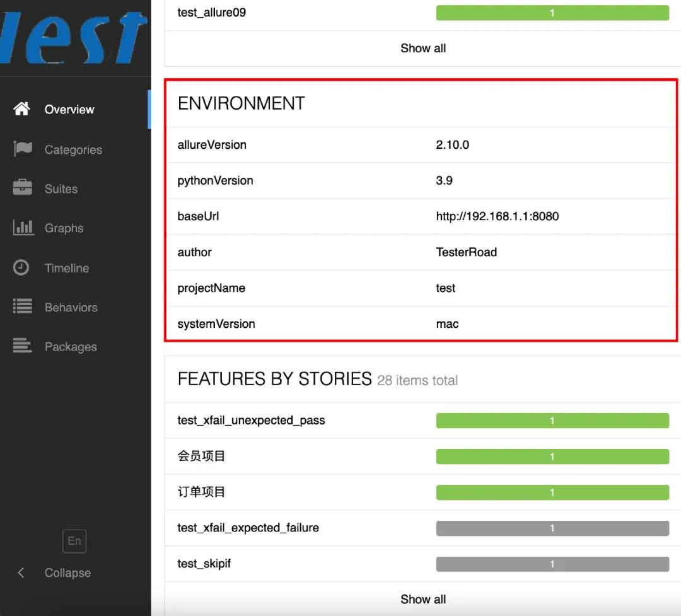This screenshot has height=616, width=681.
Task: Select the Overview home icon
Action: pyautogui.click(x=21, y=108)
